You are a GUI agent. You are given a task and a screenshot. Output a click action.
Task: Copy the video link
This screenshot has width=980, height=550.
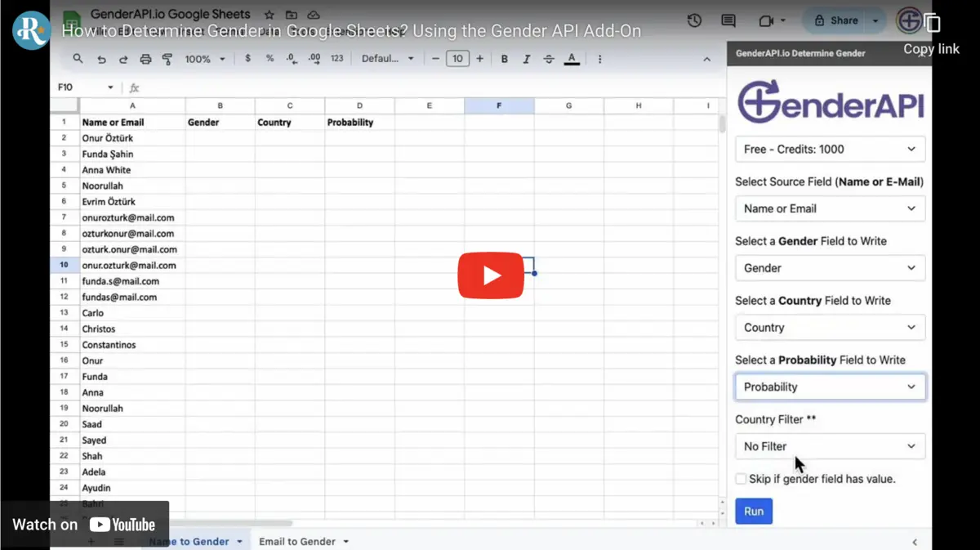click(932, 34)
